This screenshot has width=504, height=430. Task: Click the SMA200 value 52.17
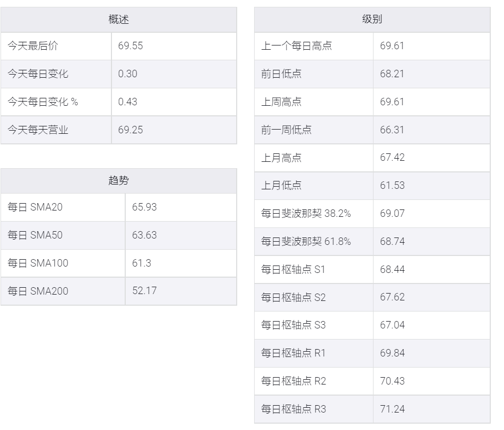(144, 291)
